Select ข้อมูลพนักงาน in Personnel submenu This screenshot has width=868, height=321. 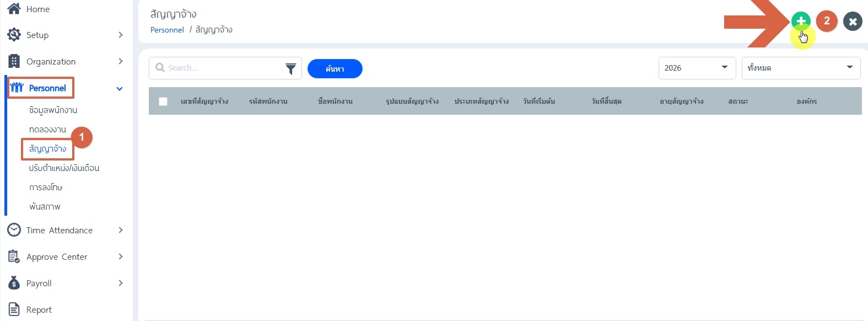(53, 110)
